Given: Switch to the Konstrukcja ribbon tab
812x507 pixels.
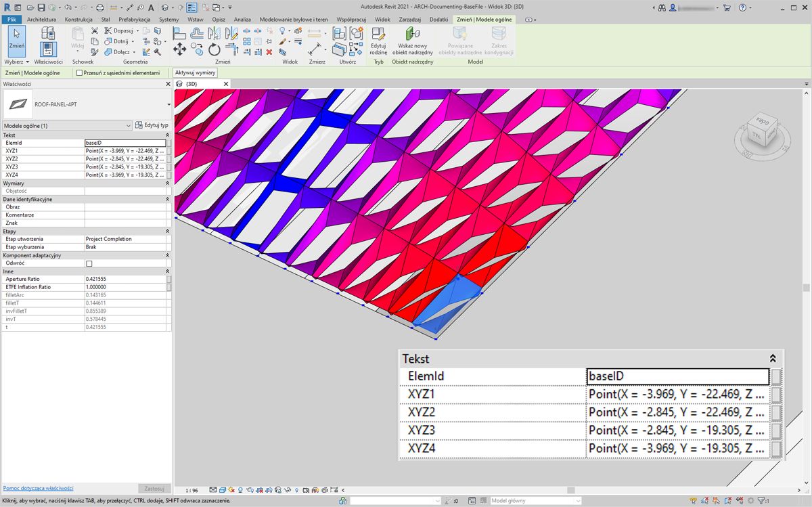Looking at the screenshot, I should click(78, 20).
